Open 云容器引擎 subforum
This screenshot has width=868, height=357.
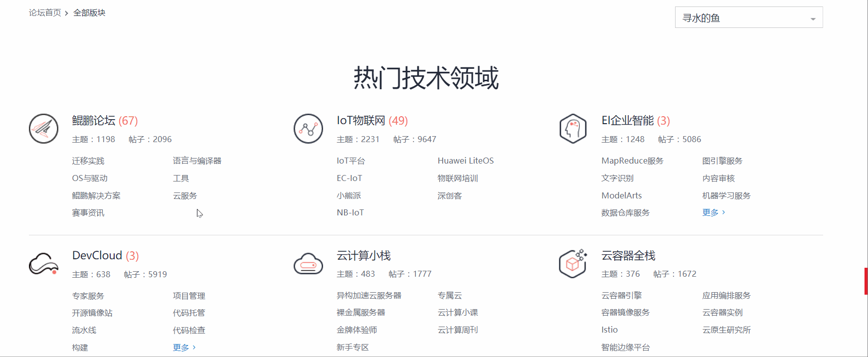click(x=622, y=295)
